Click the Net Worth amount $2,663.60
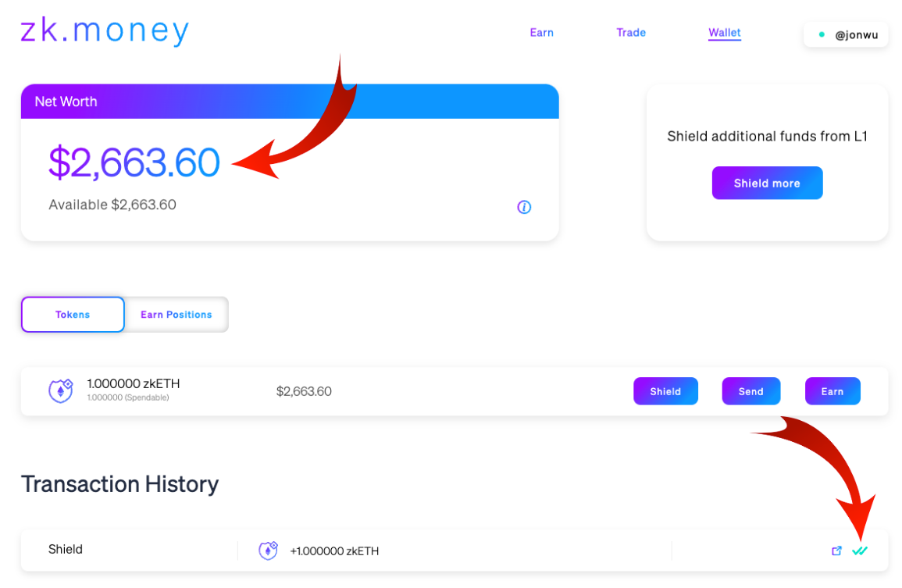Image resolution: width=902 pixels, height=588 pixels. 134,163
